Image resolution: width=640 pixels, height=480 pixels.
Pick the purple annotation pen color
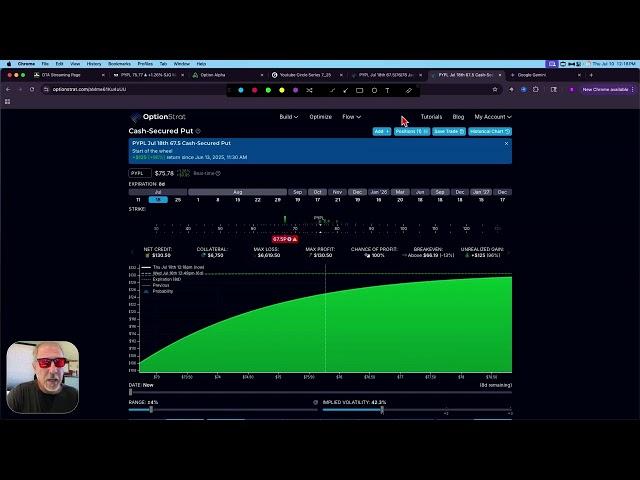296,90
